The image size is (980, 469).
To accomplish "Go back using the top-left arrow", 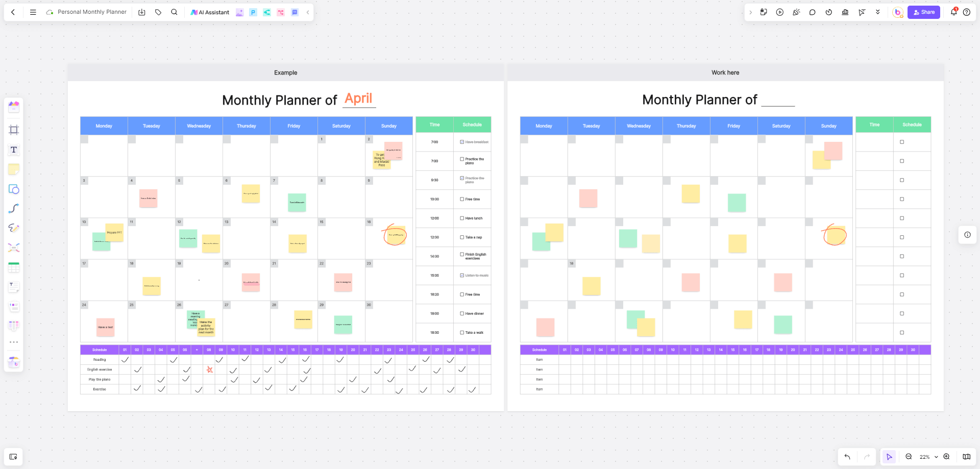I will (x=13, y=12).
